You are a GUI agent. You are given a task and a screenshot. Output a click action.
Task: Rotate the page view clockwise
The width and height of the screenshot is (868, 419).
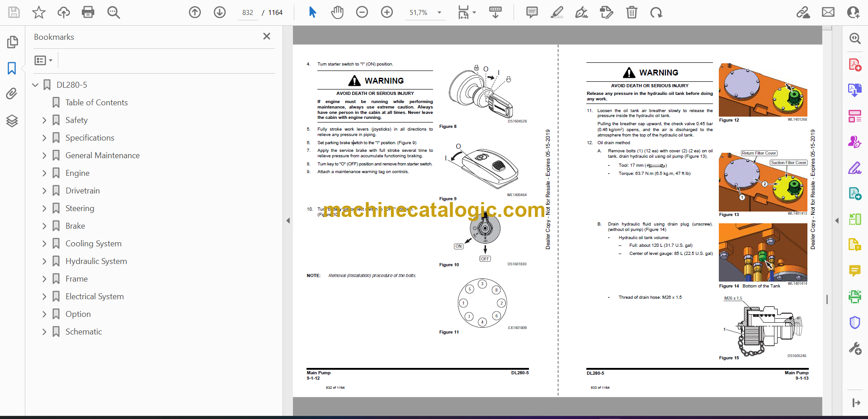click(x=656, y=12)
